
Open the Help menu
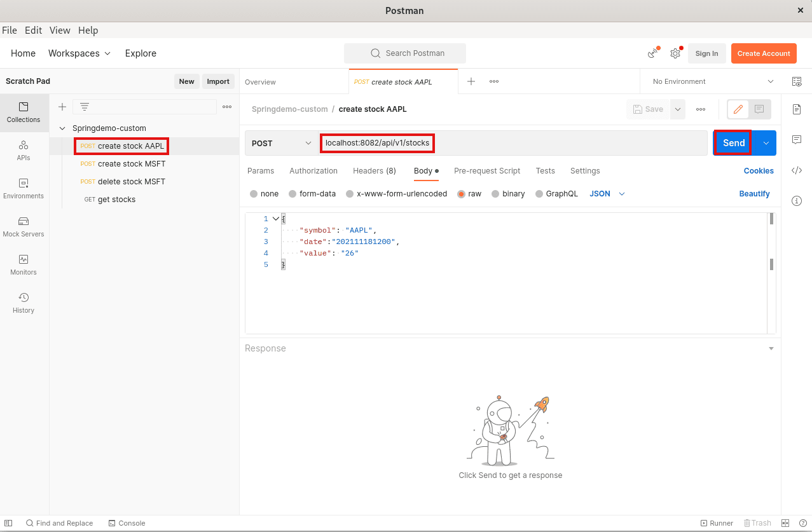click(88, 30)
